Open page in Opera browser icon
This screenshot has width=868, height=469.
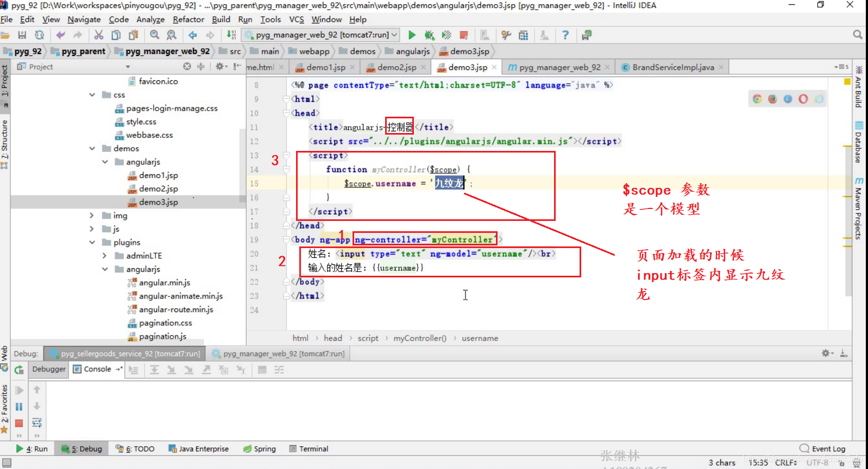pyautogui.click(x=803, y=99)
